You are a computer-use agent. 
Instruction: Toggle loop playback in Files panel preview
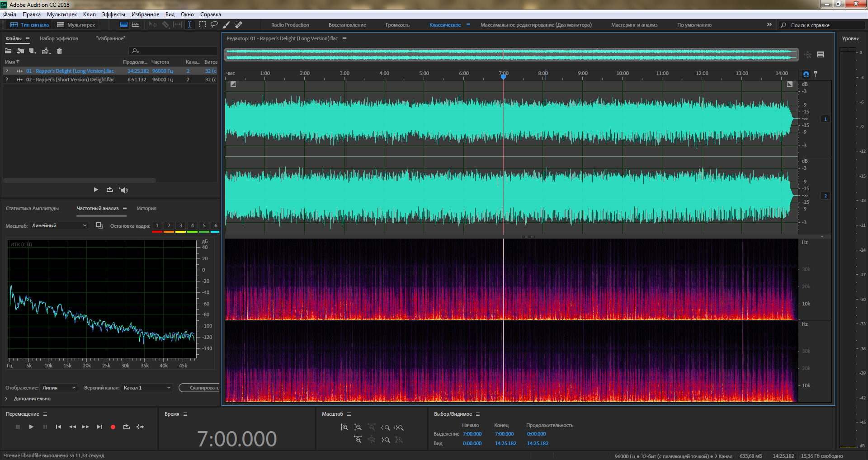(x=110, y=190)
